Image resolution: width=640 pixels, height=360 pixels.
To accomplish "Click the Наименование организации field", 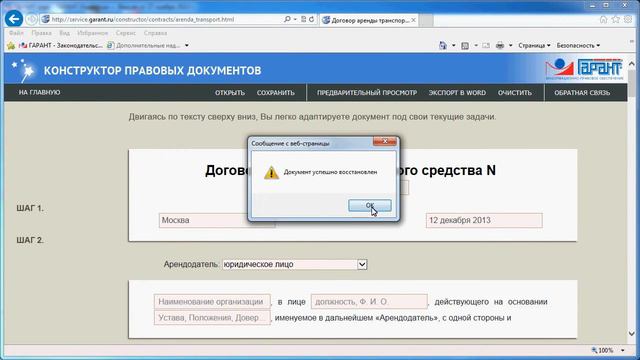I will coord(212,302).
